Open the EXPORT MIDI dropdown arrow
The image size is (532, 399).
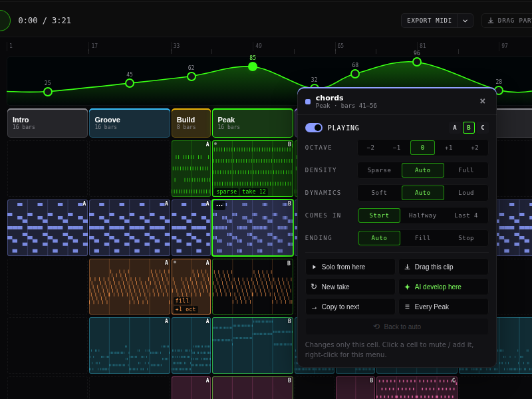coord(465,21)
